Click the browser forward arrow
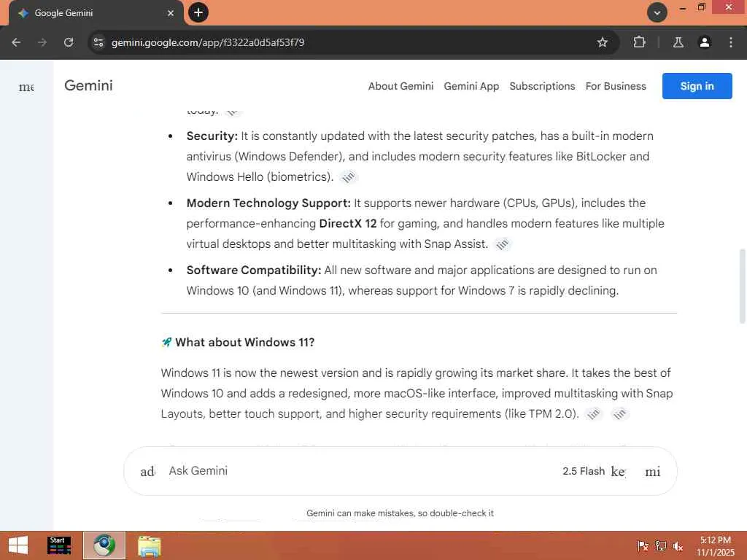Screen dimensions: 747x560 pos(42,42)
